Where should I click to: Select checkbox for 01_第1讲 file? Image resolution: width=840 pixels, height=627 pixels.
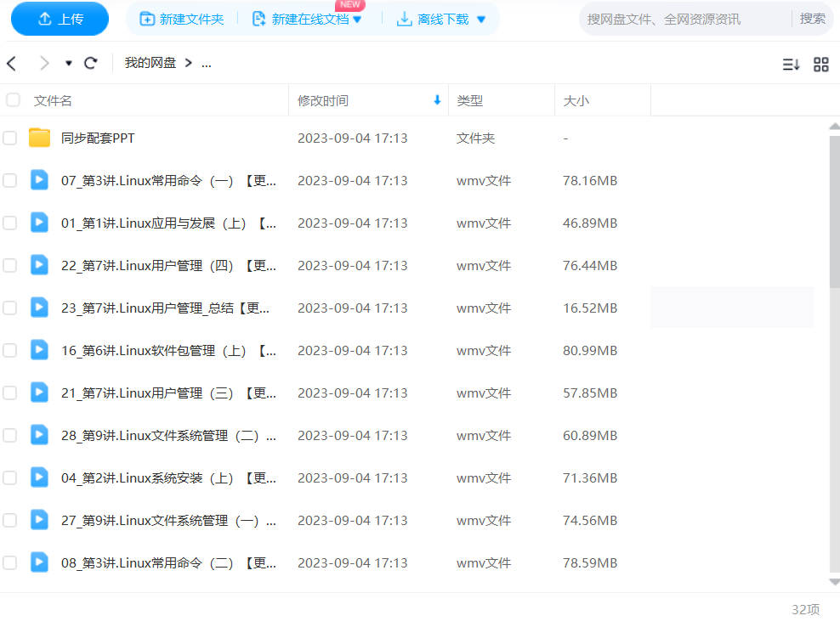(9, 223)
